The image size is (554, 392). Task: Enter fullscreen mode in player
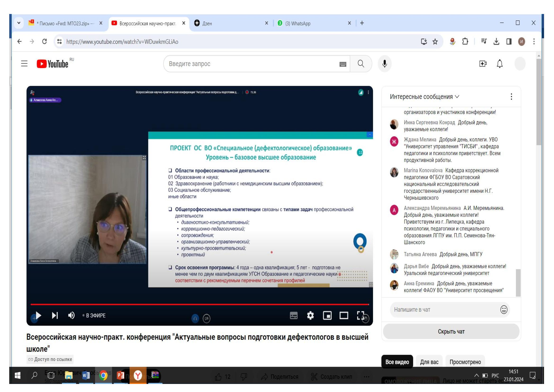click(360, 315)
